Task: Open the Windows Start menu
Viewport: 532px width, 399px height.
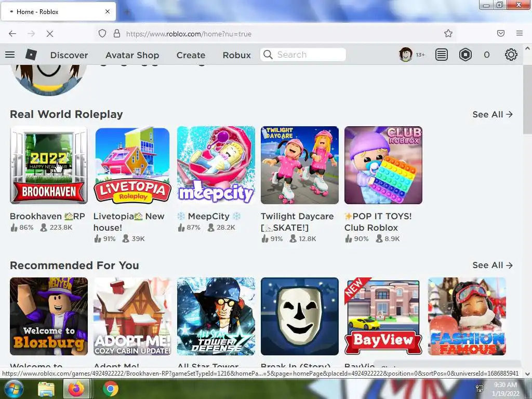Action: click(x=13, y=389)
